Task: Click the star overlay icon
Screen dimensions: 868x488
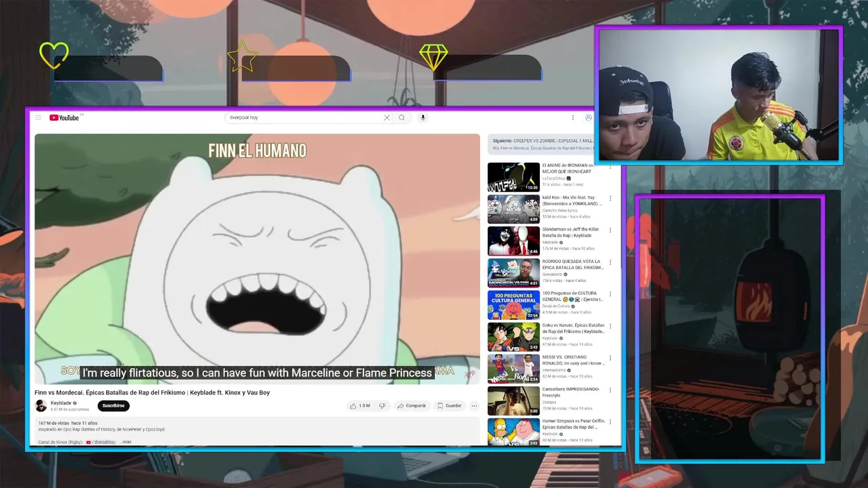Action: (x=242, y=56)
